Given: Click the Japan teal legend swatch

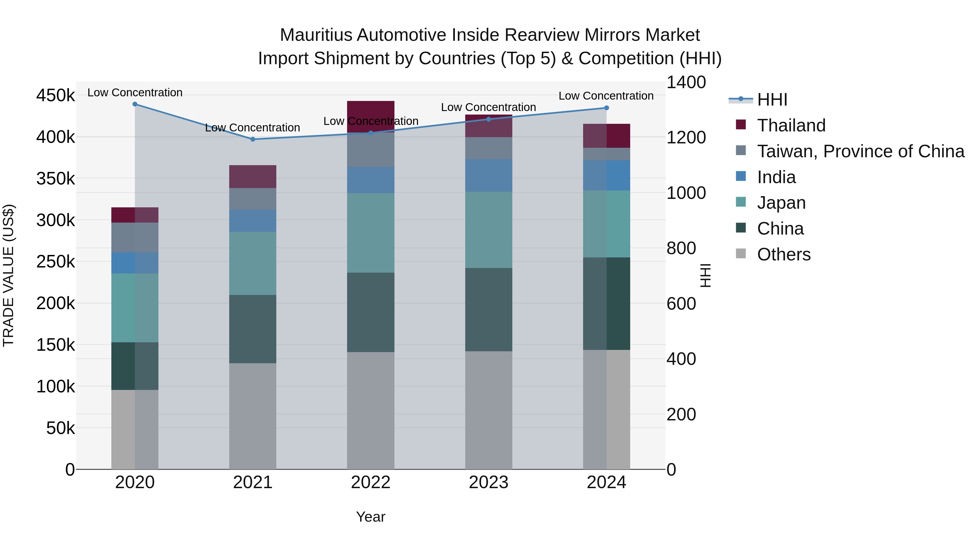Looking at the screenshot, I should click(741, 202).
